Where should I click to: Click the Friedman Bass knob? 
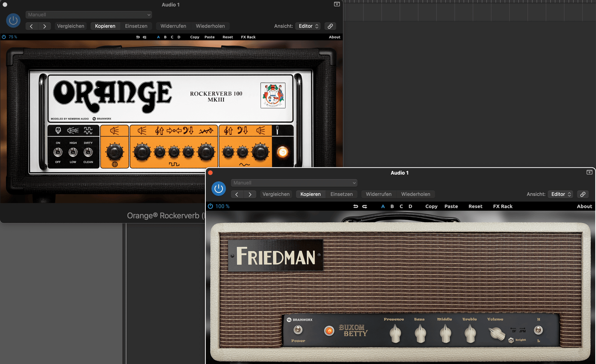click(420, 333)
